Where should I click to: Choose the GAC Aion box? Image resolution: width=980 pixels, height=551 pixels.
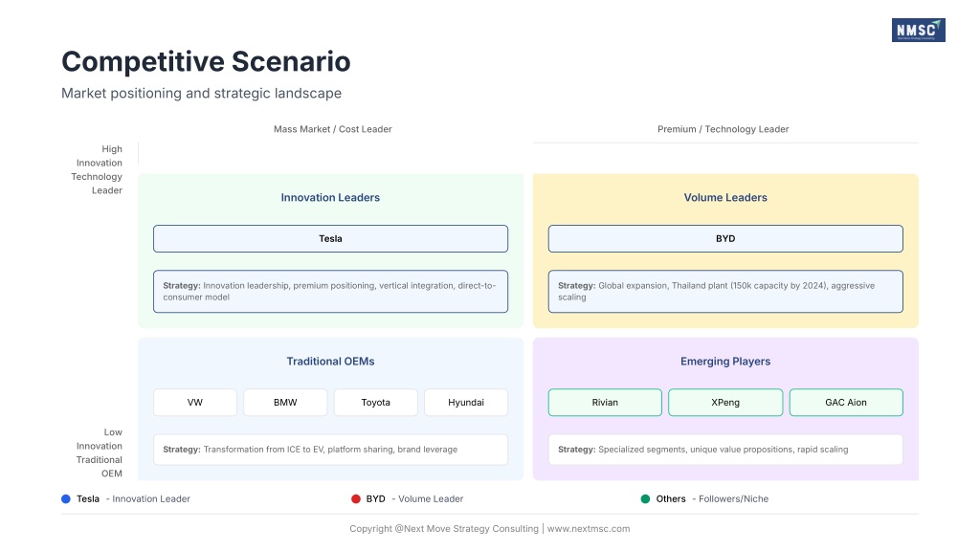[x=846, y=403]
